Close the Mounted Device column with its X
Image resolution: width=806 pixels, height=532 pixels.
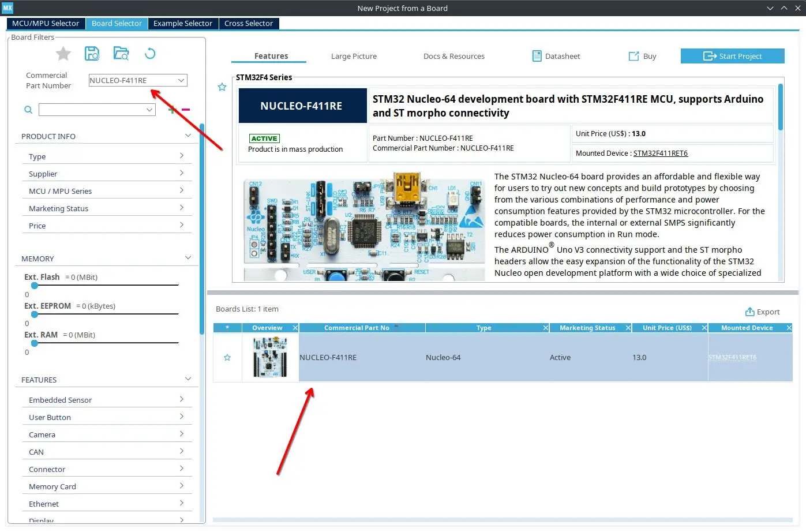[789, 328]
